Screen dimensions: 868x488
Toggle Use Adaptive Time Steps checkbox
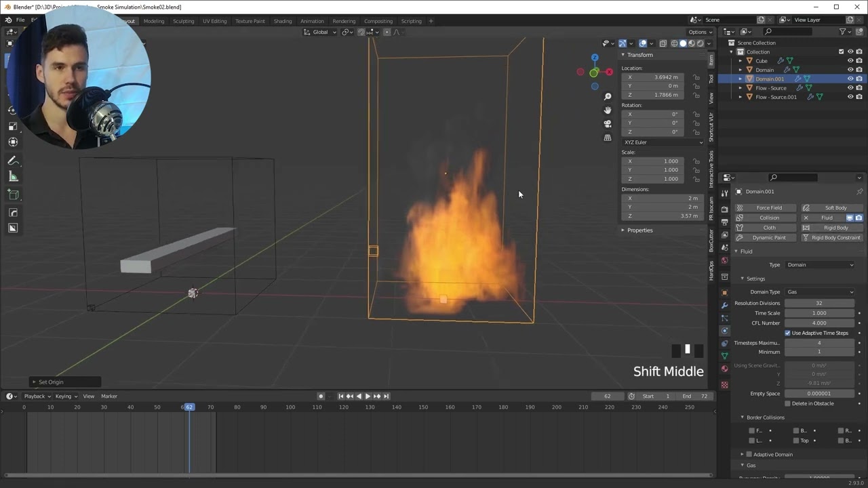788,333
